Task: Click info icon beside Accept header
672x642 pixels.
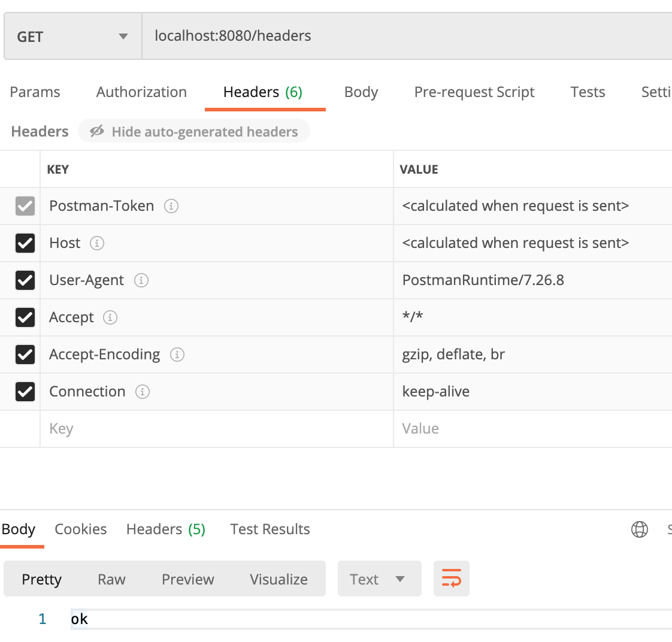Action: click(x=110, y=317)
